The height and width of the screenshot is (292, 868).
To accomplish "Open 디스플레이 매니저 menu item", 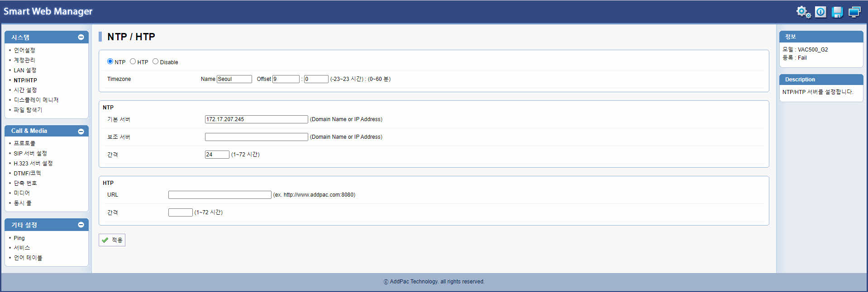I will click(36, 100).
